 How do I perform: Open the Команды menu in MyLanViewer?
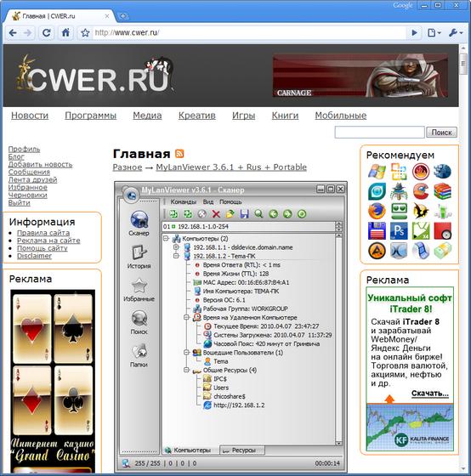pos(184,202)
